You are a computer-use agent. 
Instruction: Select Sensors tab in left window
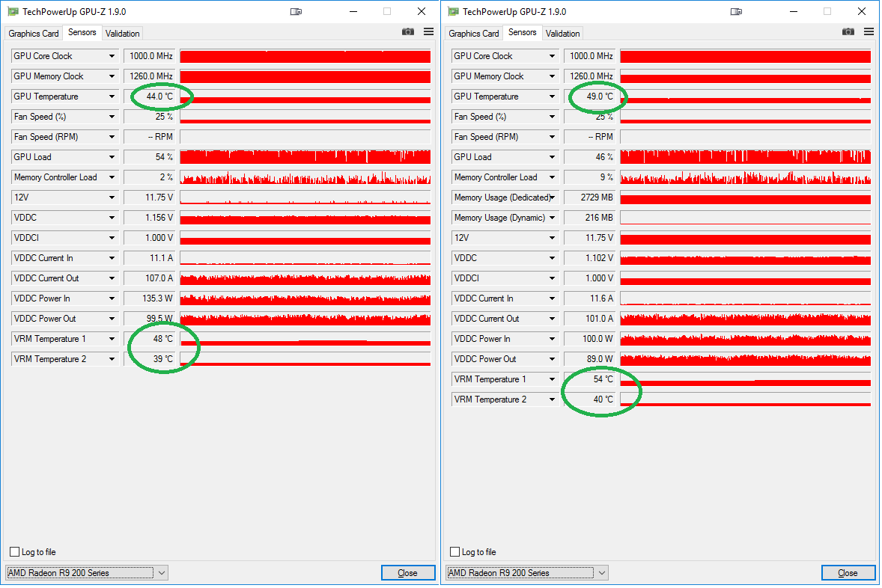tap(82, 33)
